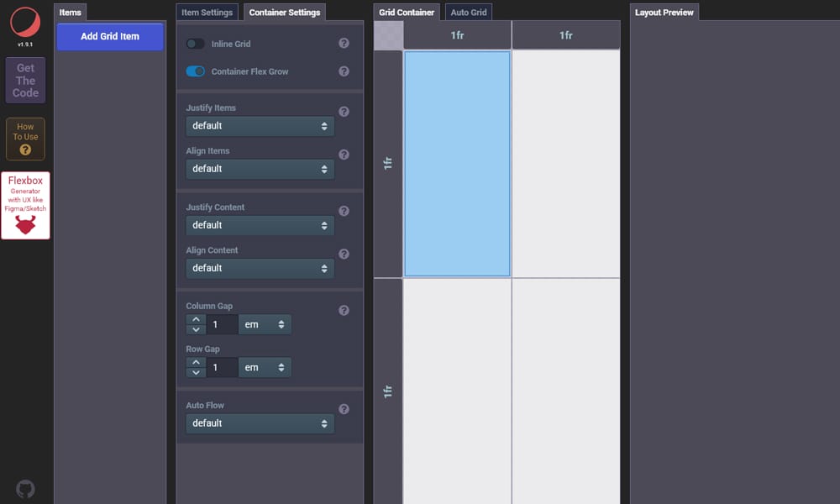Click the Add Grid Item button
The height and width of the screenshot is (504, 840).
(x=109, y=38)
